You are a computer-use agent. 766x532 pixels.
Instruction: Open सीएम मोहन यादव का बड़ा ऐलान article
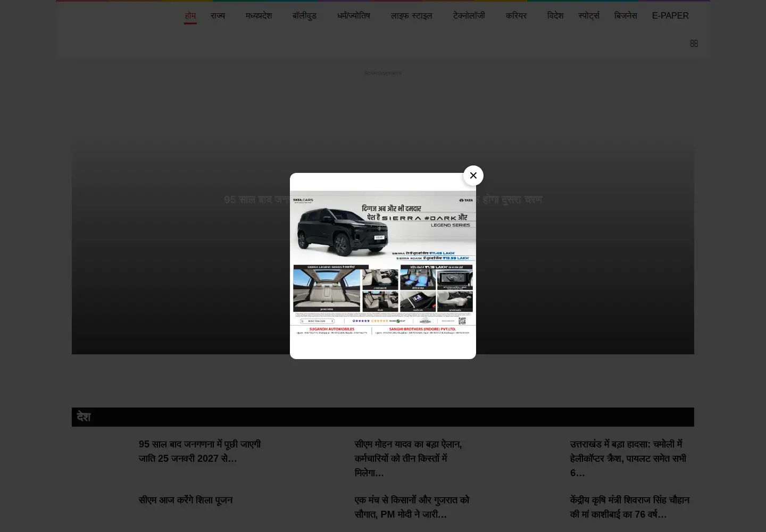[409, 458]
